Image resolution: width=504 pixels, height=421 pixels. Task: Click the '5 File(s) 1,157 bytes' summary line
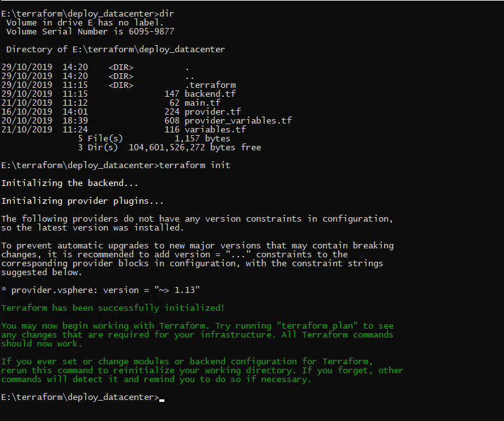coord(154,138)
